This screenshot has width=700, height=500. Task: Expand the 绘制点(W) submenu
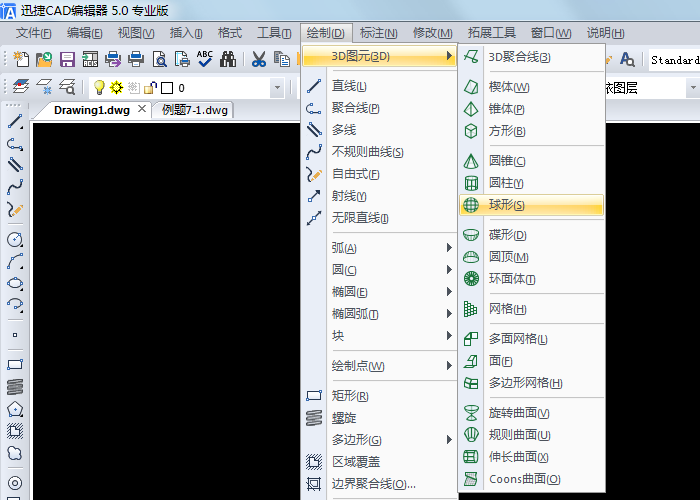click(x=392, y=366)
